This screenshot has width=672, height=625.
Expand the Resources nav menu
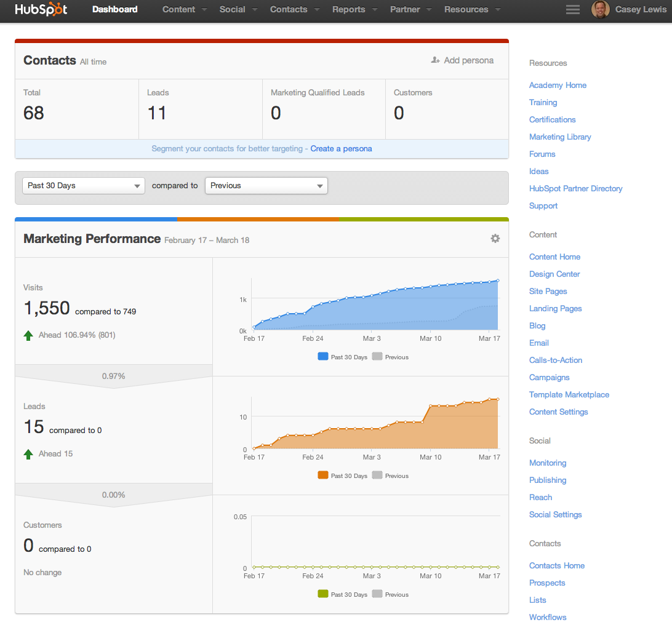click(472, 9)
